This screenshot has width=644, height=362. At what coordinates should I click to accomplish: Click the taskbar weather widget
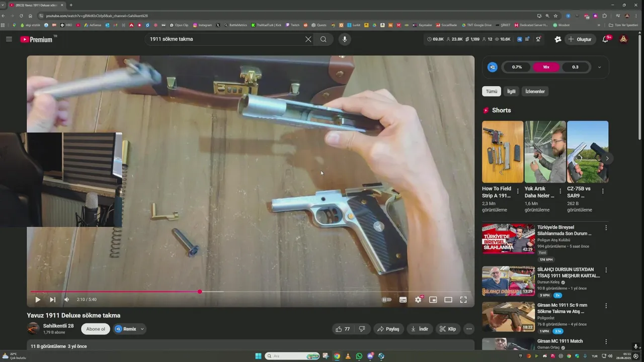point(14,356)
